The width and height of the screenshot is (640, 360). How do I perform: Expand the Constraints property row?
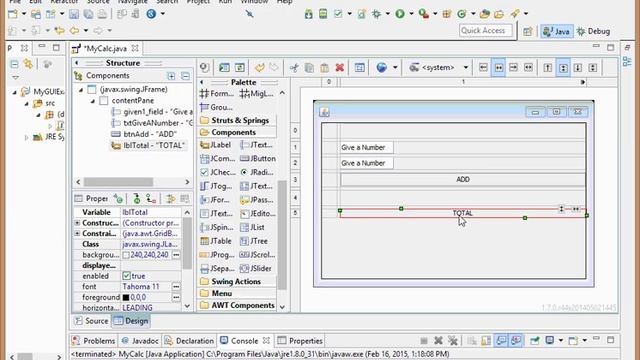[77, 233]
